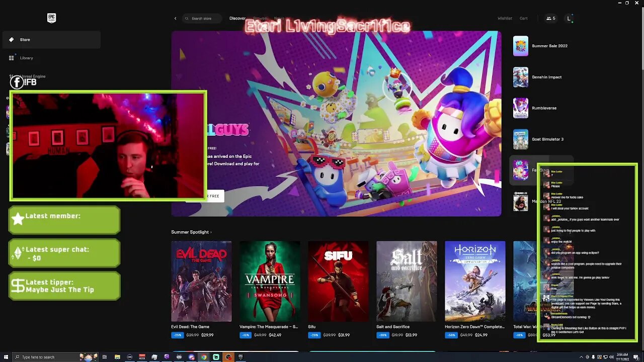Select Summer Sale 2022 thumbnail
The width and height of the screenshot is (644, 362).
pyautogui.click(x=521, y=46)
